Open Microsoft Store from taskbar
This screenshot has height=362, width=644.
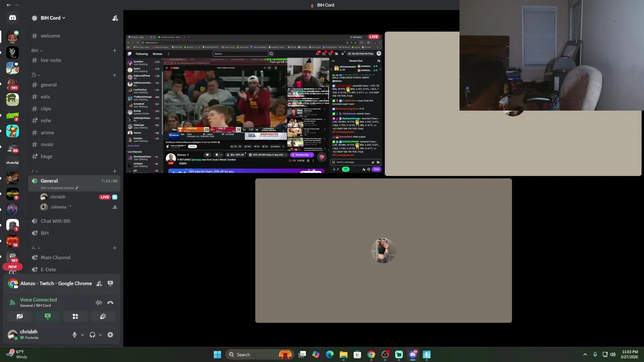point(357,354)
